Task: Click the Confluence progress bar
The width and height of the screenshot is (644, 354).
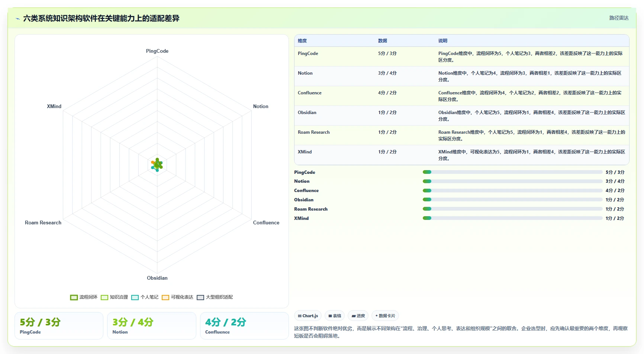Action: point(512,191)
